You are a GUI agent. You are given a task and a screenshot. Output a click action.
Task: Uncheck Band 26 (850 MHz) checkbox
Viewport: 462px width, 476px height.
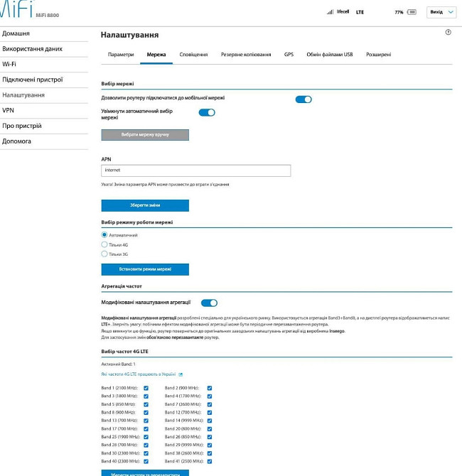(x=210, y=437)
